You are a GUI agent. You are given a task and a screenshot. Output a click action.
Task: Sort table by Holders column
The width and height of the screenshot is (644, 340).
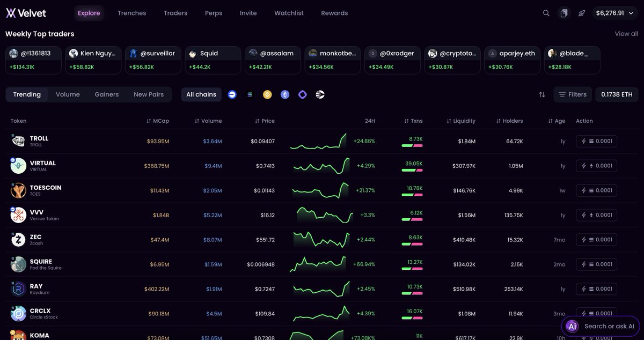[x=509, y=121]
